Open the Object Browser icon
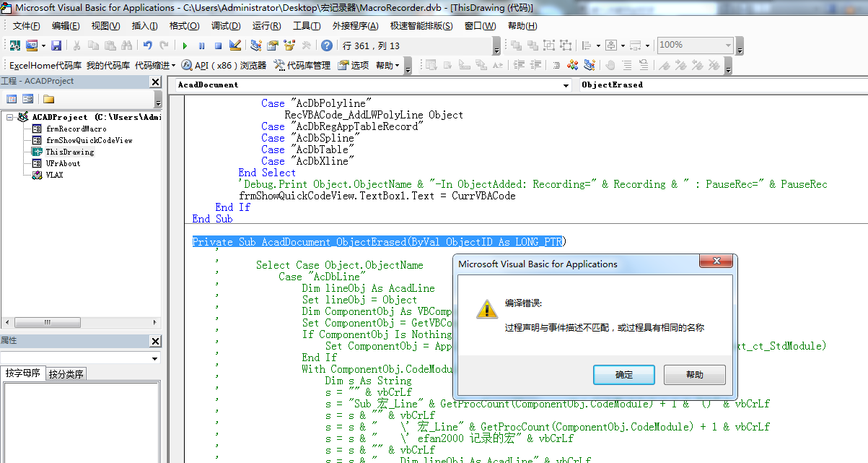868x463 pixels. pyautogui.click(x=289, y=45)
